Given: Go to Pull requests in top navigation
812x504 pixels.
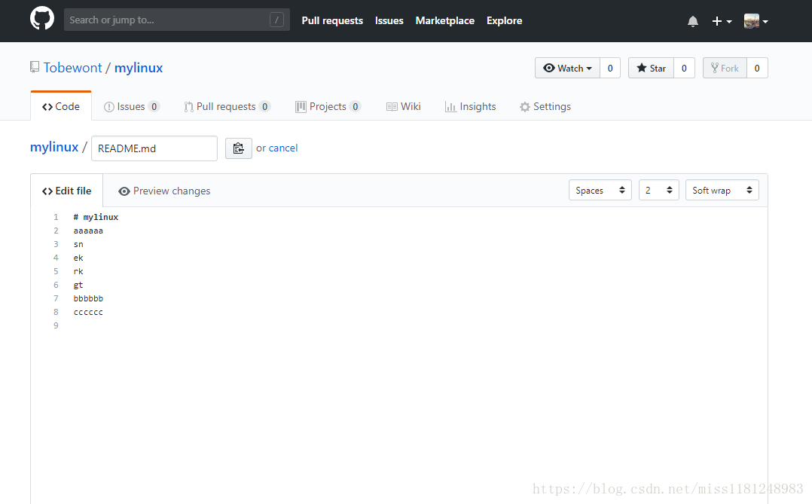Looking at the screenshot, I should pos(332,21).
